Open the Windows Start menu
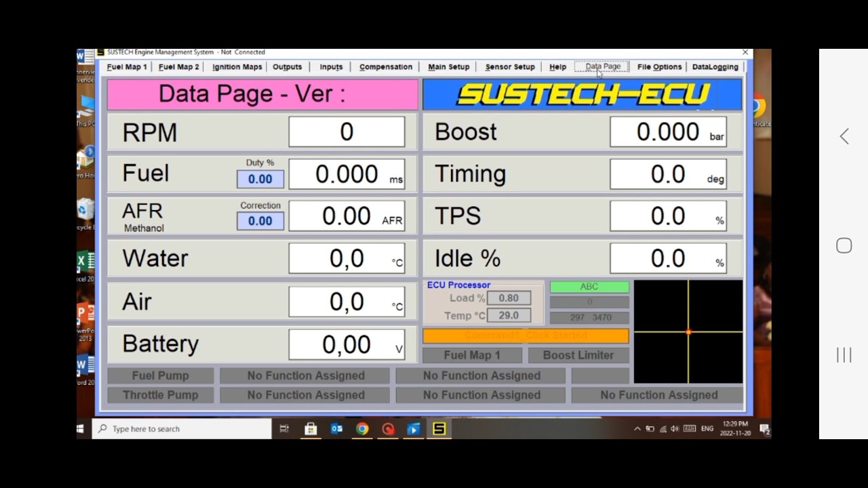Screen dimensions: 868x488 [81, 429]
